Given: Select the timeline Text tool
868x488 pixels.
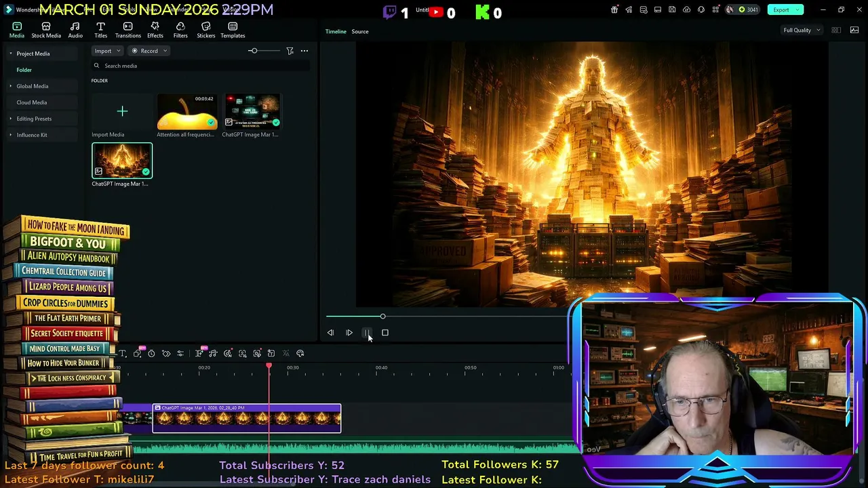Looking at the screenshot, I should (x=123, y=354).
